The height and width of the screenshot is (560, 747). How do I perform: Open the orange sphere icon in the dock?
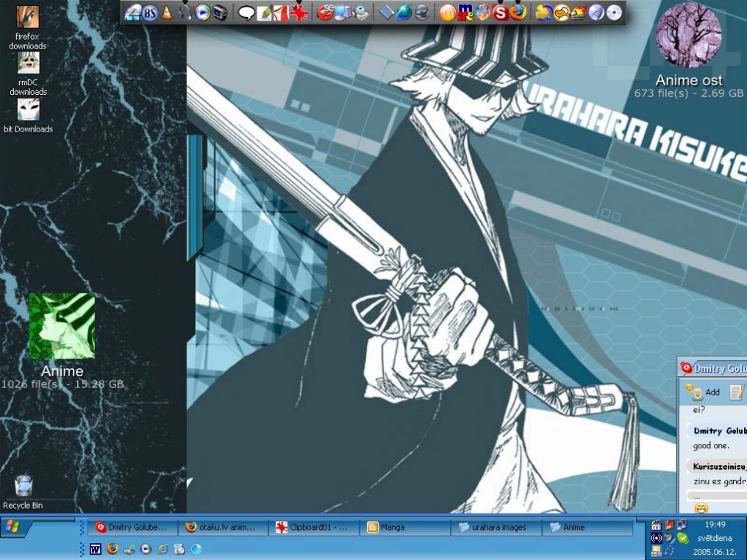point(447,12)
